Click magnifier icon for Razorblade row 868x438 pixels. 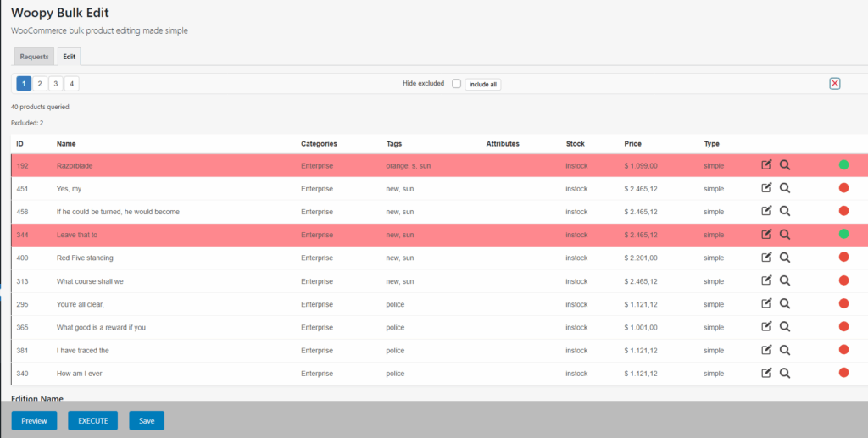[x=785, y=165]
